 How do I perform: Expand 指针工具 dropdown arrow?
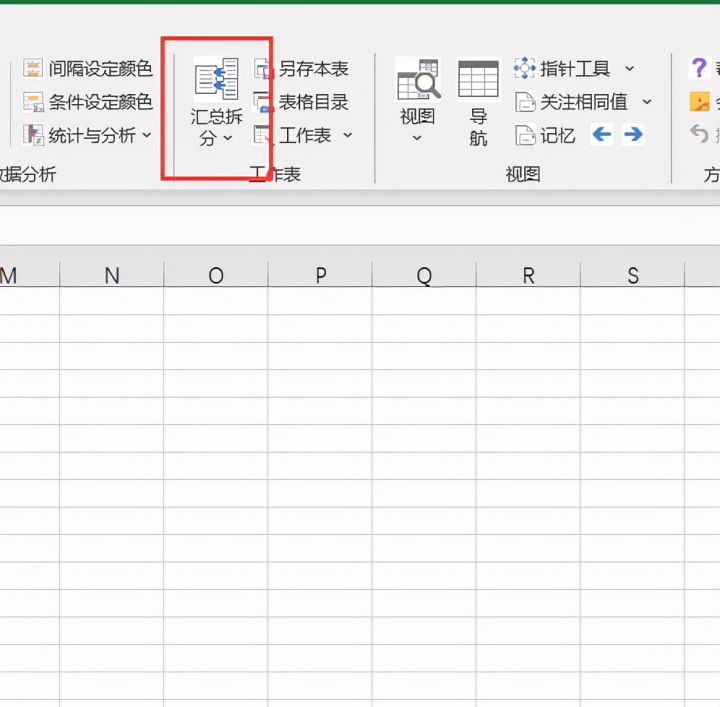pyautogui.click(x=630, y=68)
